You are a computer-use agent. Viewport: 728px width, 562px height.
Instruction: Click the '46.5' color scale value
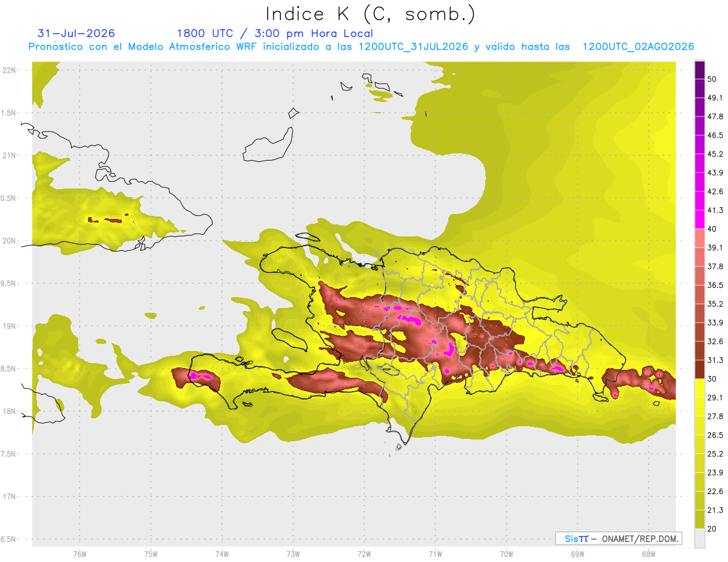tap(715, 135)
